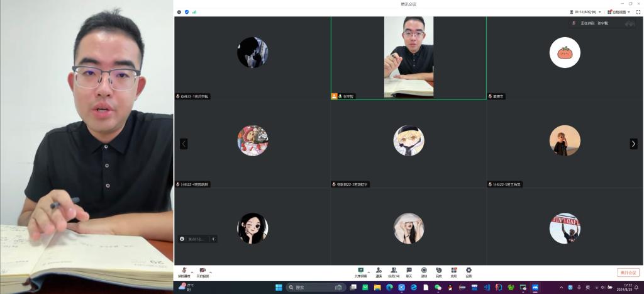The height and width of the screenshot is (294, 644).
Task: Open the Members list panel
Action: (394, 271)
